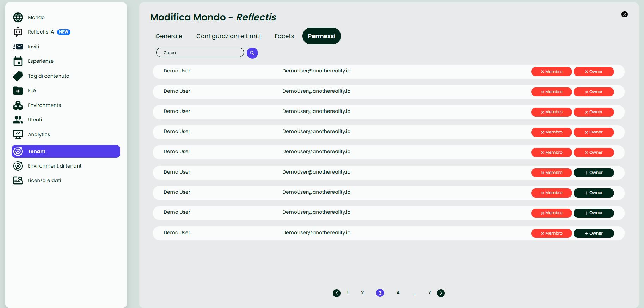Remove Owner role from first Demo User

click(x=594, y=72)
